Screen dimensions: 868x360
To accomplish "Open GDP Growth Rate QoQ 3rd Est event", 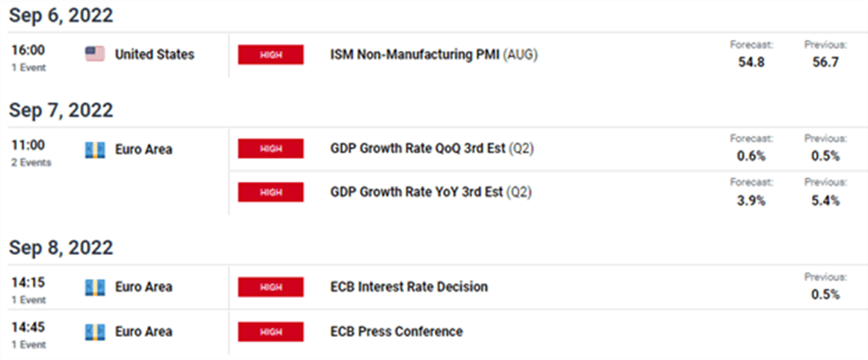I will (433, 149).
